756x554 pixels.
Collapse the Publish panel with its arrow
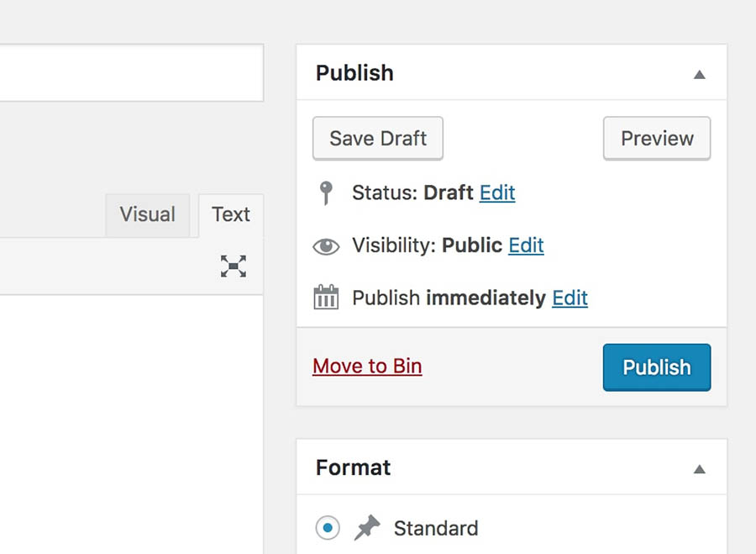click(x=700, y=74)
